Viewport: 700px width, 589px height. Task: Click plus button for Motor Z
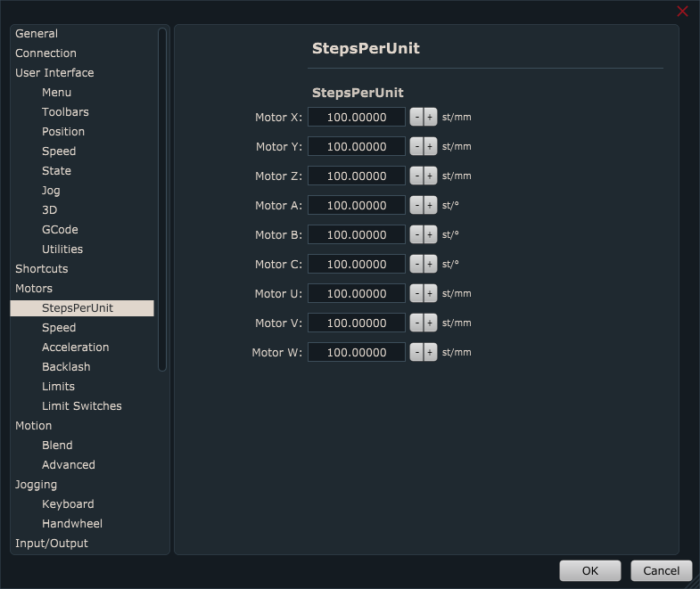pos(430,176)
